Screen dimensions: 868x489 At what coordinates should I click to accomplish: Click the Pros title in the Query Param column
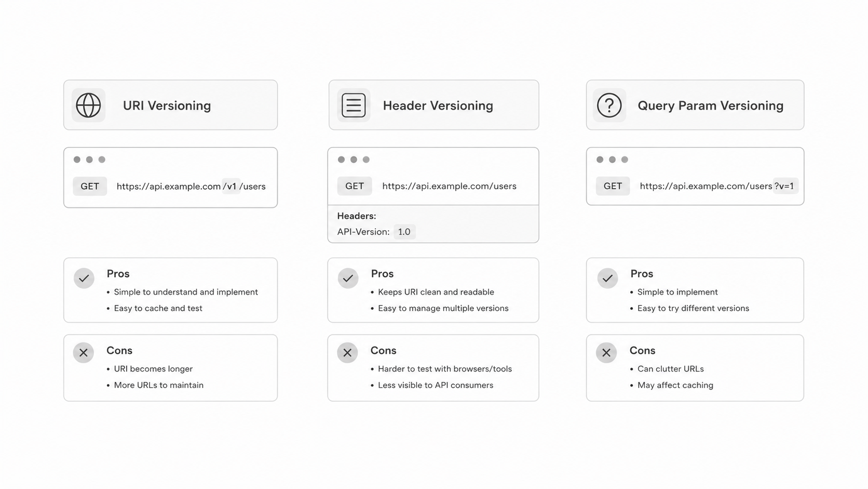[642, 274]
